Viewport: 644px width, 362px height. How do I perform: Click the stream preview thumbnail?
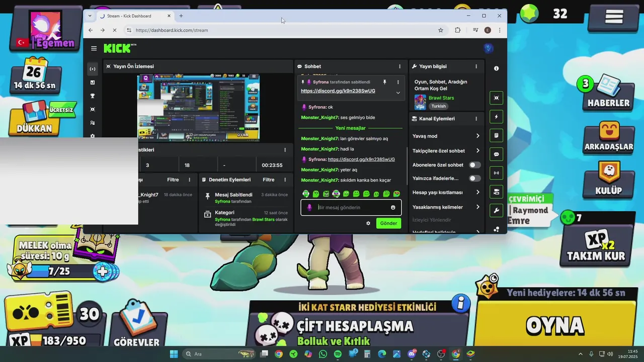tap(199, 107)
